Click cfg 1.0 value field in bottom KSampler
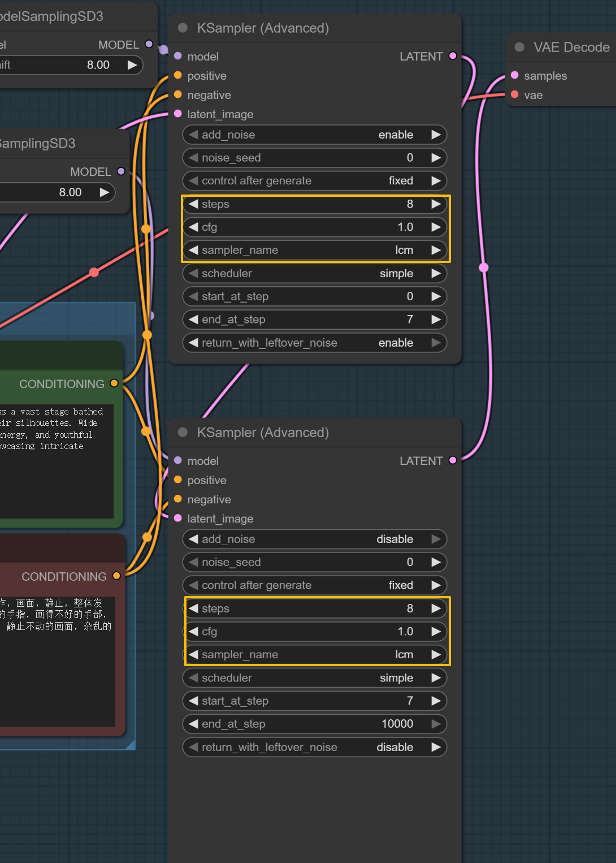The height and width of the screenshot is (863, 616). [x=315, y=632]
